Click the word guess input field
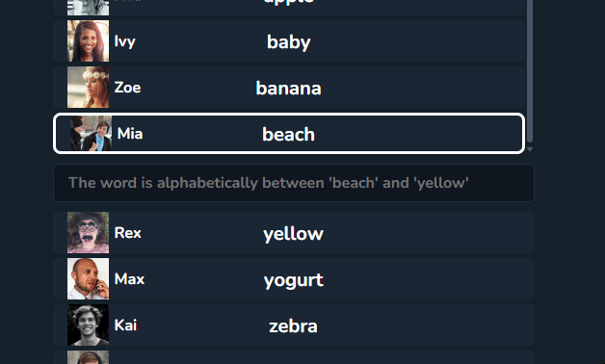The image size is (605, 364). 294,183
